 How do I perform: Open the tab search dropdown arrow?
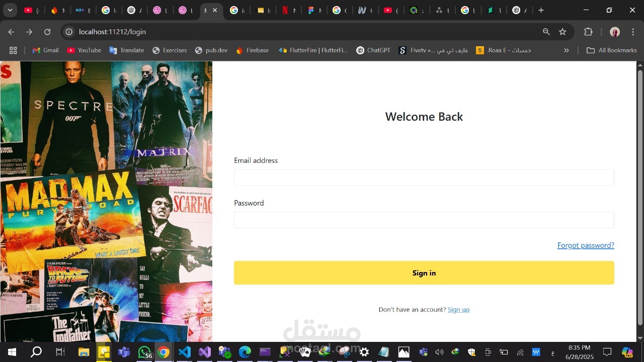coord(10,10)
